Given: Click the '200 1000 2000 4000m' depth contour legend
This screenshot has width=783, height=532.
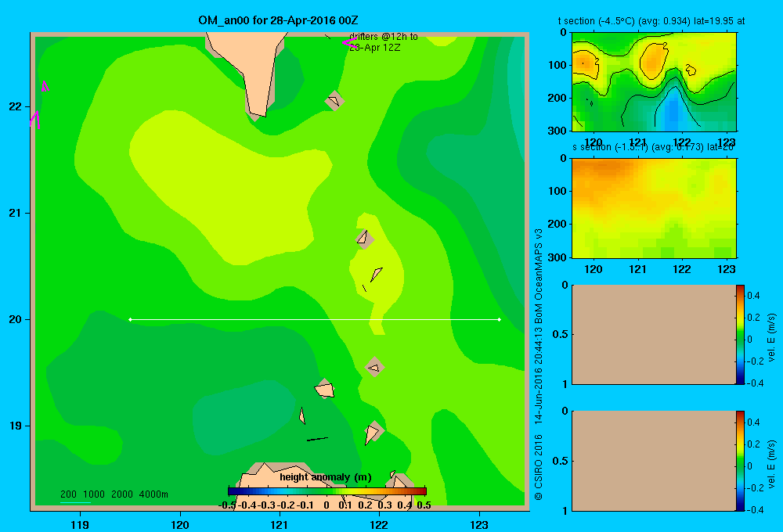Looking at the screenshot, I should pos(114,494).
